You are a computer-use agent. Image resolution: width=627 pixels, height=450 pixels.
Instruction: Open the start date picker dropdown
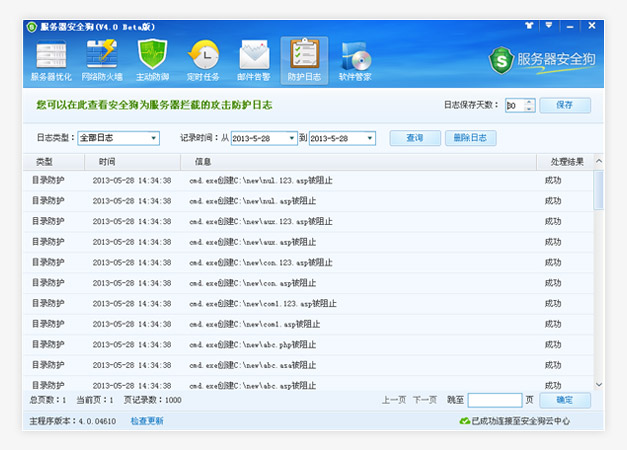point(291,138)
